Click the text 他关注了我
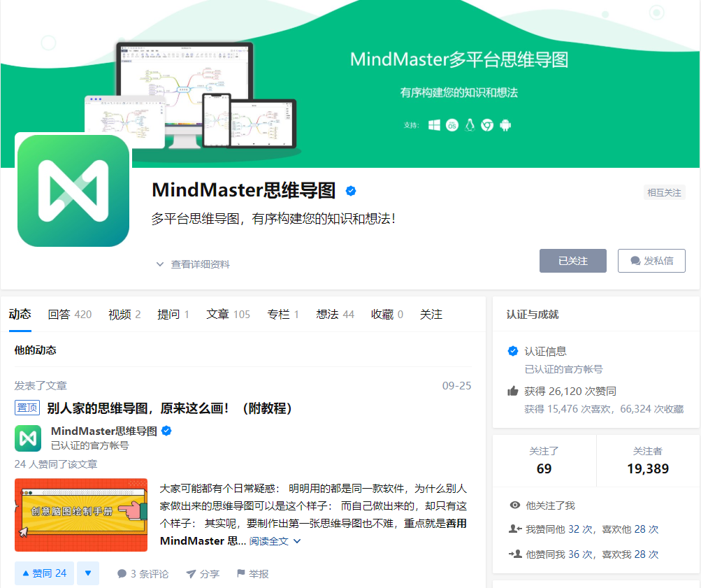Screen dimensions: 701x588 coord(550,505)
